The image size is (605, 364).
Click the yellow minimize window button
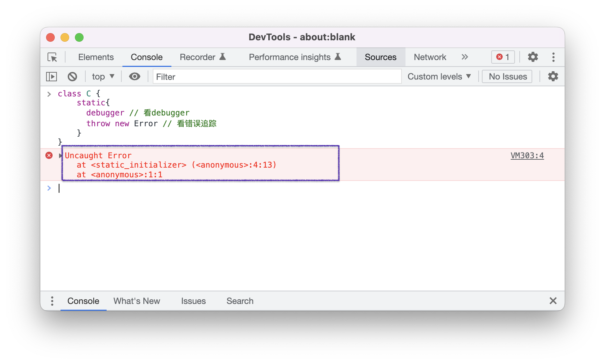coord(65,37)
